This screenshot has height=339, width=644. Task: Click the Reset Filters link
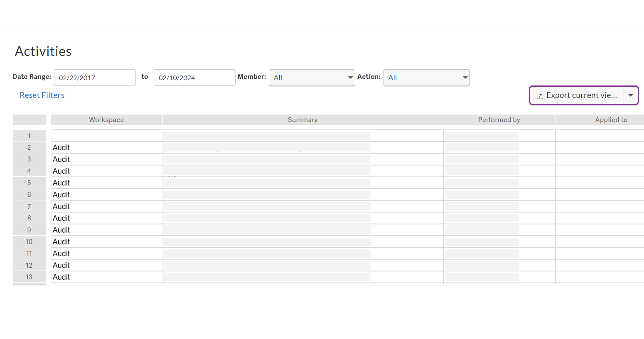pyautogui.click(x=42, y=95)
